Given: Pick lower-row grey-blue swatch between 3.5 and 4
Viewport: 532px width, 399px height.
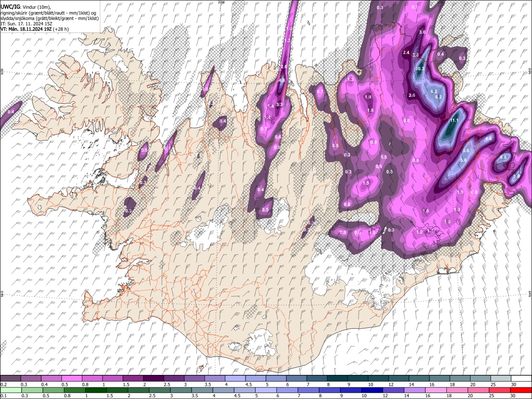Looking at the screenshot, I should [x=202, y=390].
